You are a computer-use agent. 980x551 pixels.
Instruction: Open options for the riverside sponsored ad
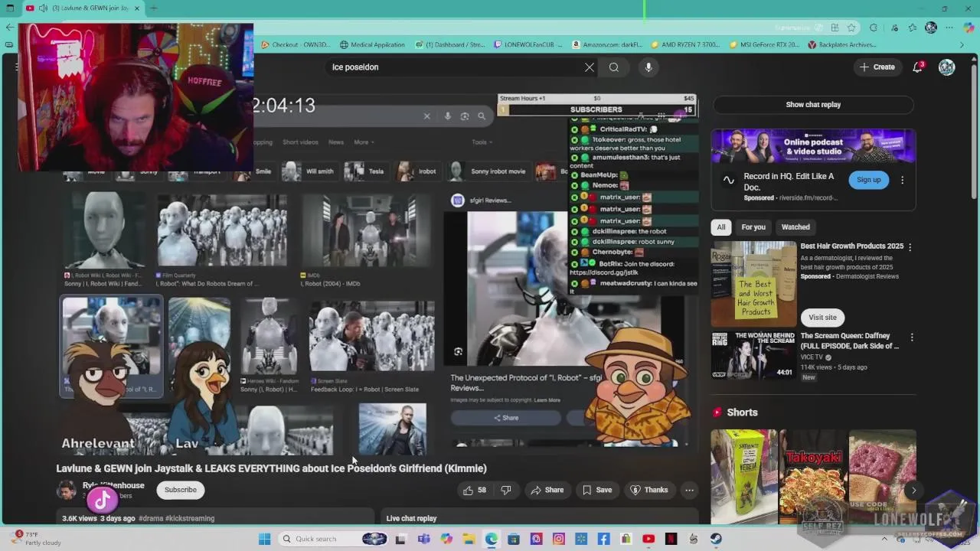click(902, 180)
